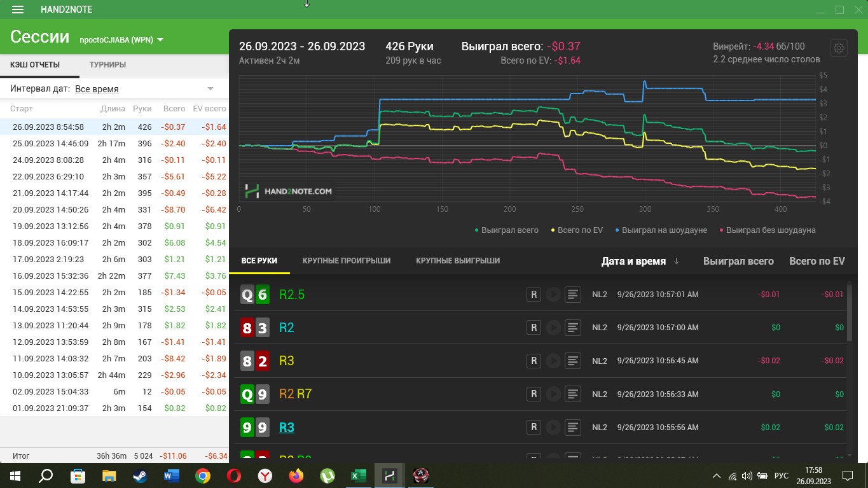Screen dimensions: 868x488
Task: Select session 26.09.2023 8:54:58
Action: point(114,127)
